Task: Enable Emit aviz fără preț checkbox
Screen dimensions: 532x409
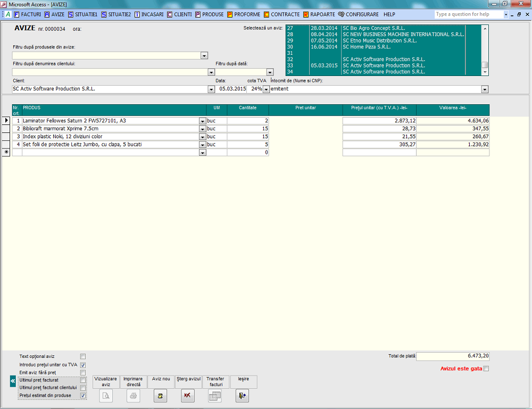Action: click(x=83, y=373)
